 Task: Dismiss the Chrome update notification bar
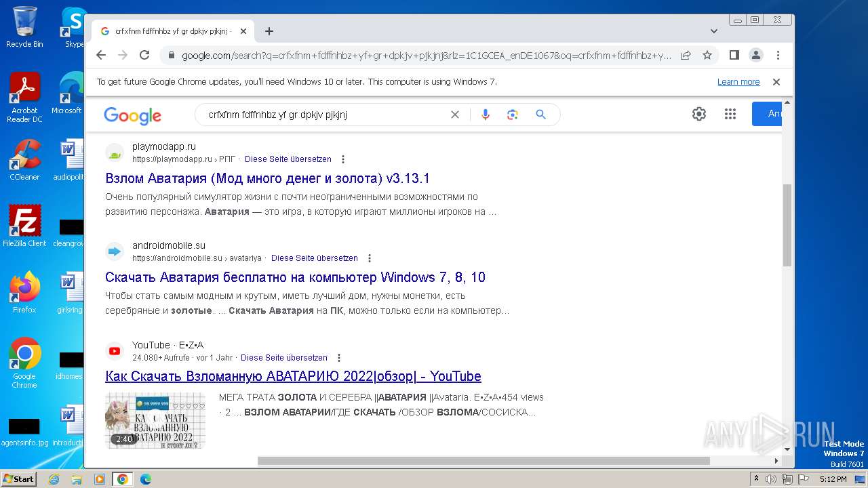(776, 82)
